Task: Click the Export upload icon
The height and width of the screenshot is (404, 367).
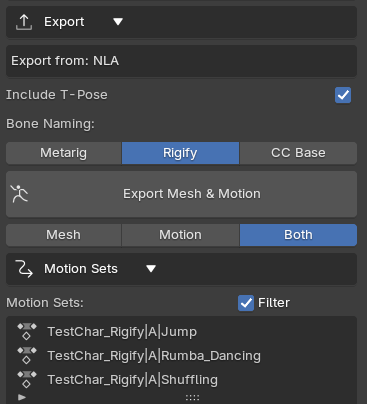Action: 24,22
